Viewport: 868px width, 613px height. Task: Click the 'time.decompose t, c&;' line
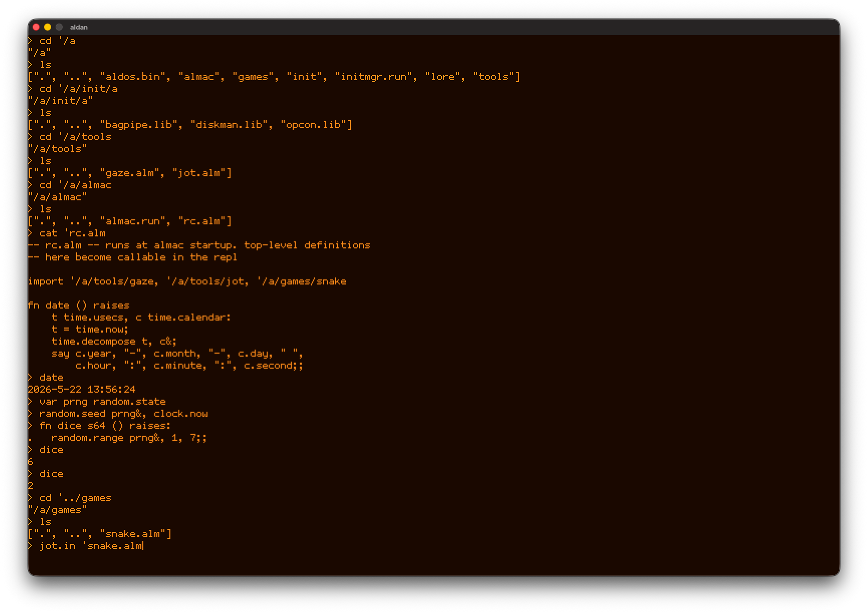114,341
